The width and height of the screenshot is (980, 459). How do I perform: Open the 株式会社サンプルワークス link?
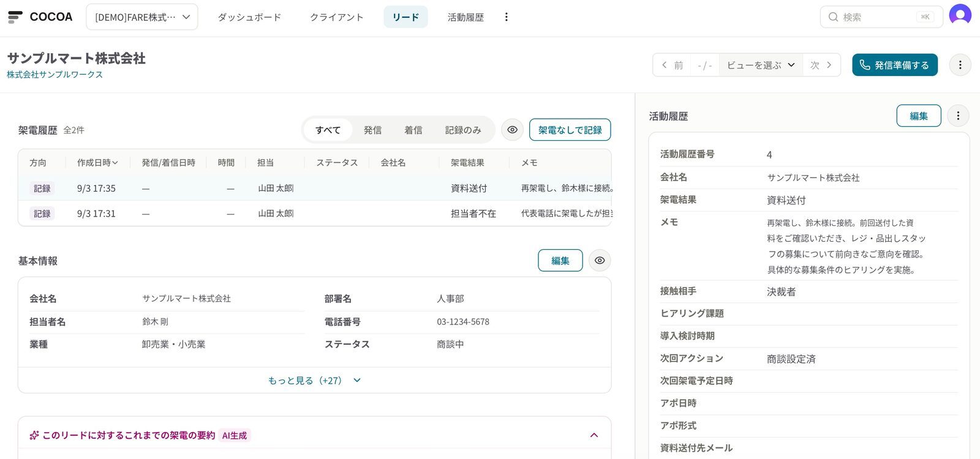(55, 75)
